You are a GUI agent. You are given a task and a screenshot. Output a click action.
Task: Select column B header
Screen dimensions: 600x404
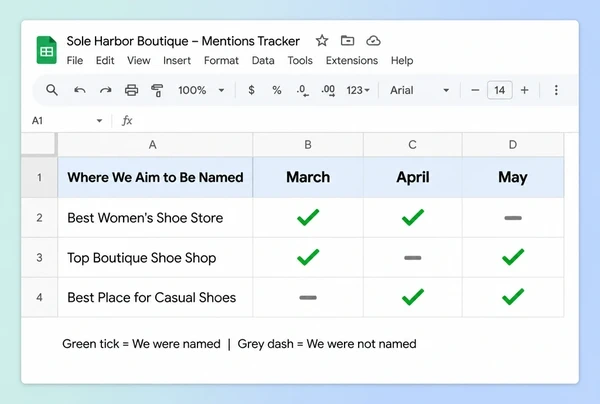(x=308, y=145)
